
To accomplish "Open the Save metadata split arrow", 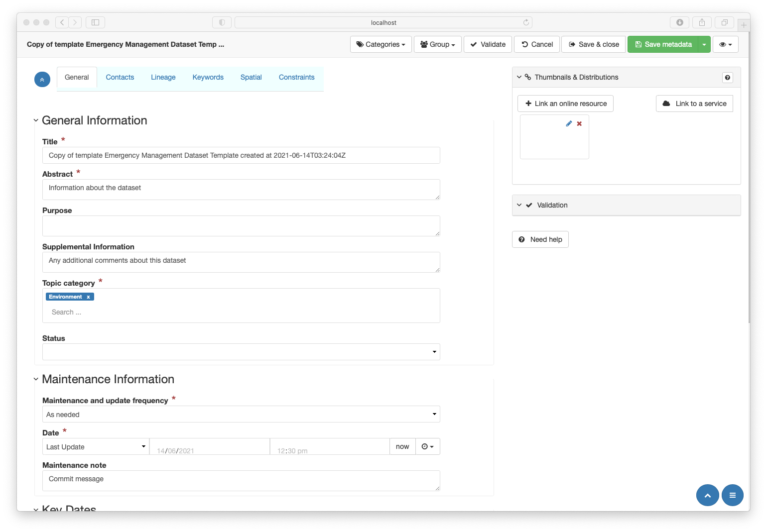I will (x=704, y=44).
